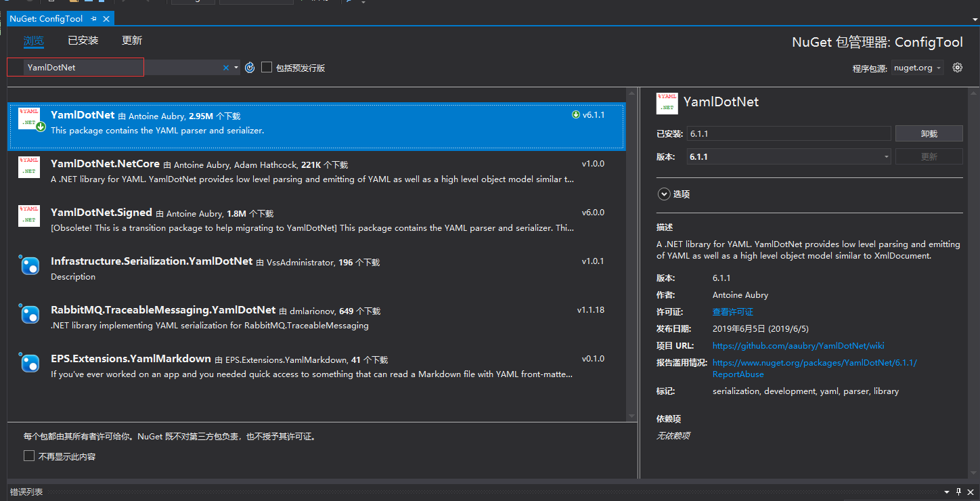Check the don't show this again box
Viewport: 980px width, 501px height.
pyautogui.click(x=29, y=456)
